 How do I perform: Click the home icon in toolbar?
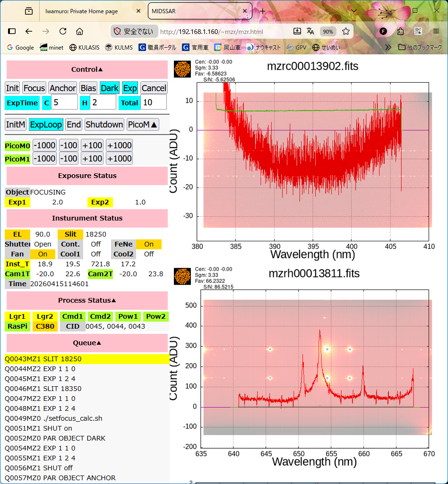pos(79,31)
